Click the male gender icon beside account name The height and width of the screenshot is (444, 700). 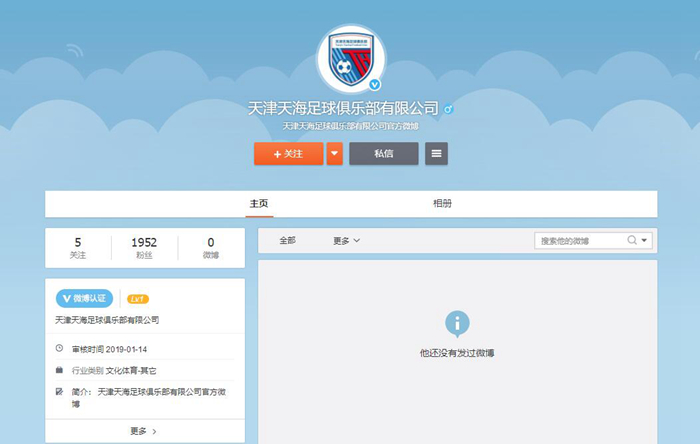click(448, 108)
